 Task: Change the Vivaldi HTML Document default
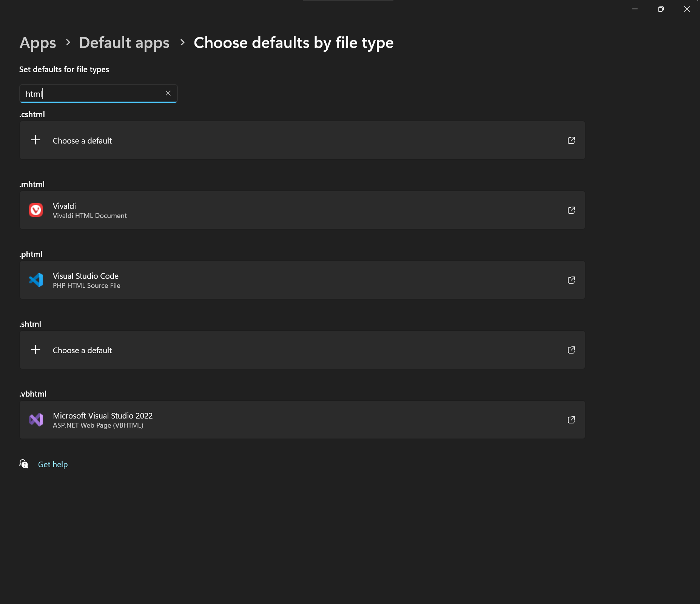coord(90,210)
